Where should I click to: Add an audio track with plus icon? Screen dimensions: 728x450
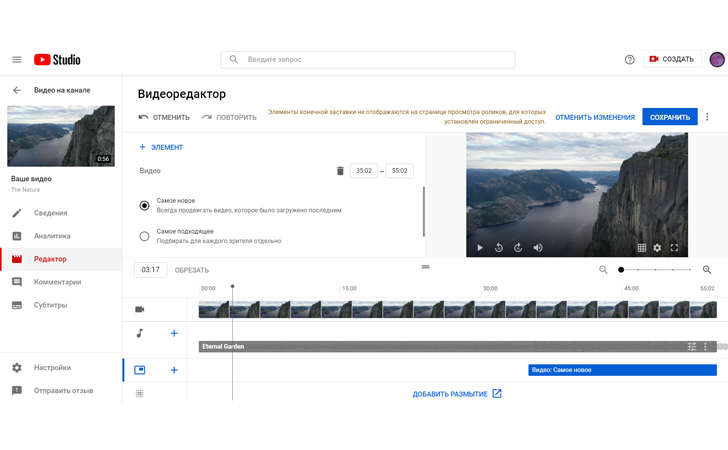[x=174, y=333]
